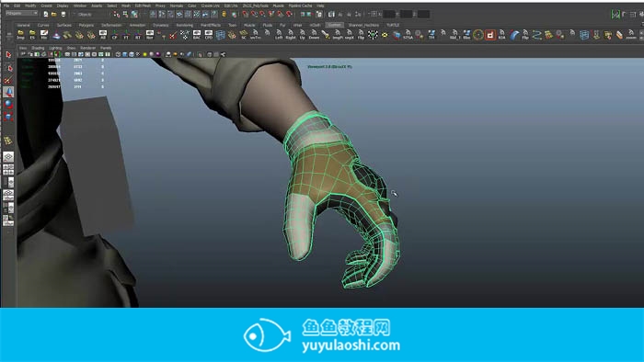Click the open scene folder icon

point(54,14)
